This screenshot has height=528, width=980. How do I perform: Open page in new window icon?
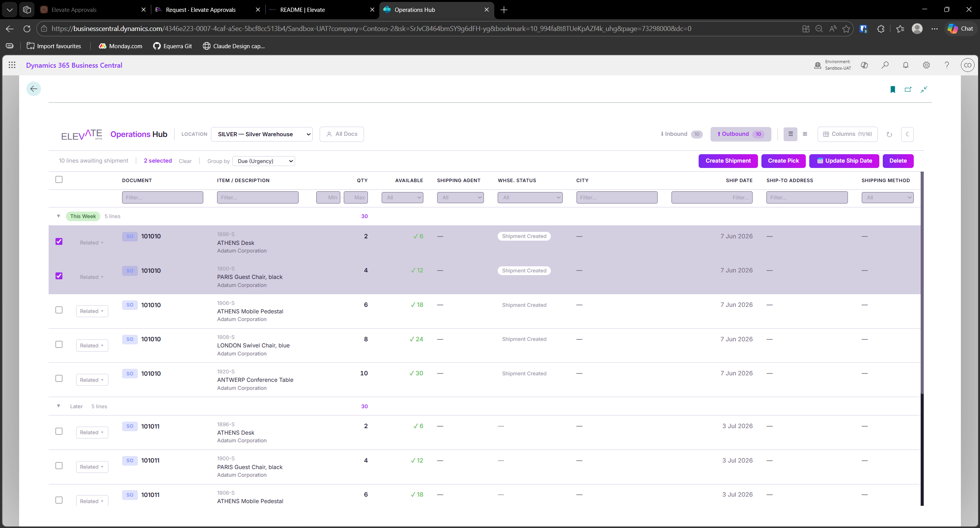tap(908, 89)
